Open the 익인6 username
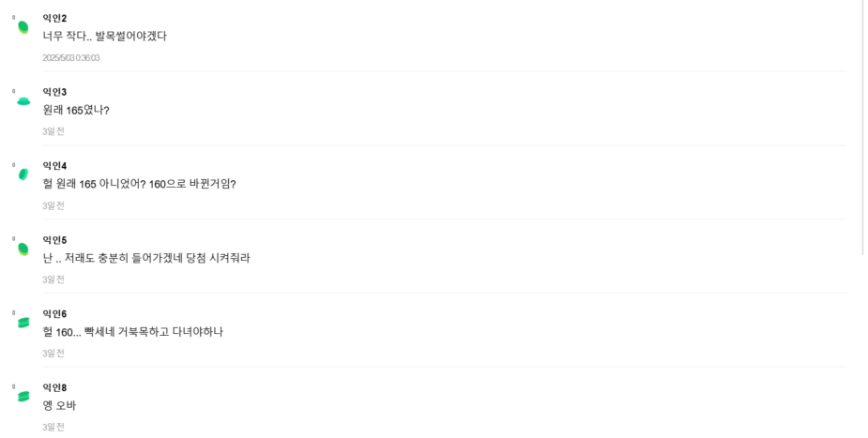Image resolution: width=868 pixels, height=438 pixels. tap(54, 314)
